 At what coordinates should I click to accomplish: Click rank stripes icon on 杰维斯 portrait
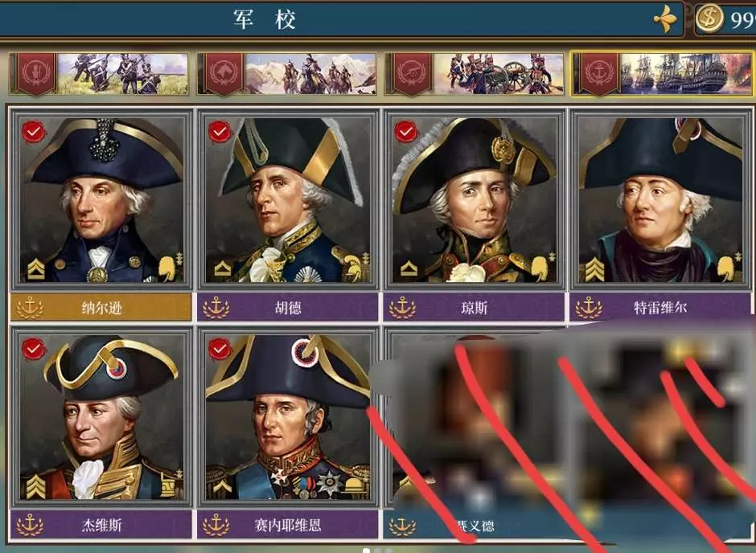35,486
